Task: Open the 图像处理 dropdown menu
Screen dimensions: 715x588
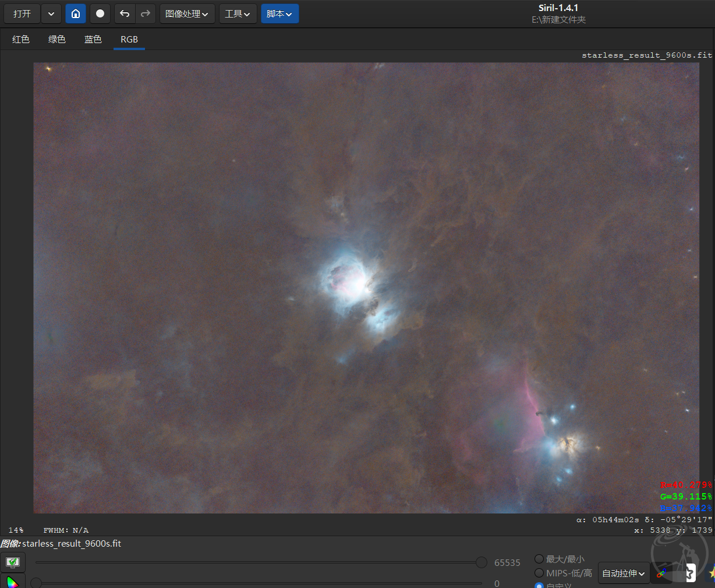Action: click(187, 13)
